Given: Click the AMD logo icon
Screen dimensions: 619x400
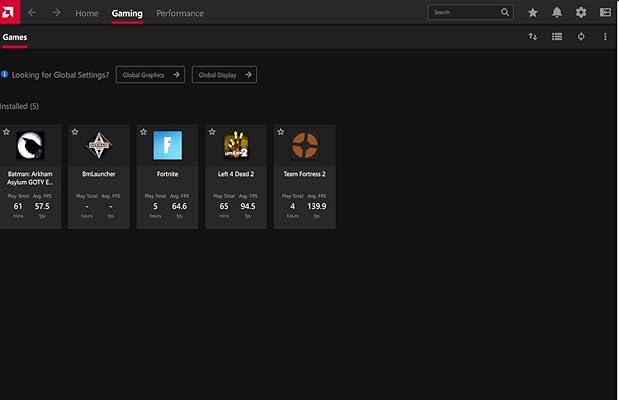Looking at the screenshot, I should [x=9, y=12].
